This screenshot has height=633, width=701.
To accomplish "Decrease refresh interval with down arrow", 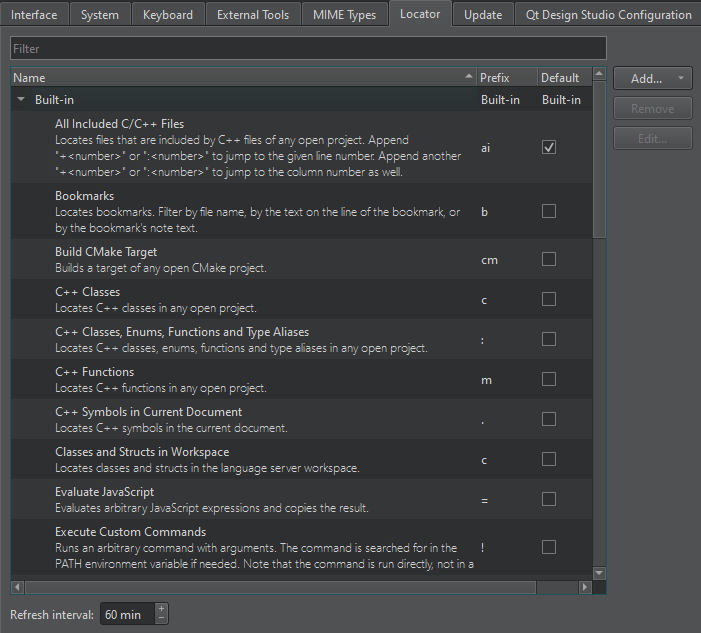I will 162,620.
